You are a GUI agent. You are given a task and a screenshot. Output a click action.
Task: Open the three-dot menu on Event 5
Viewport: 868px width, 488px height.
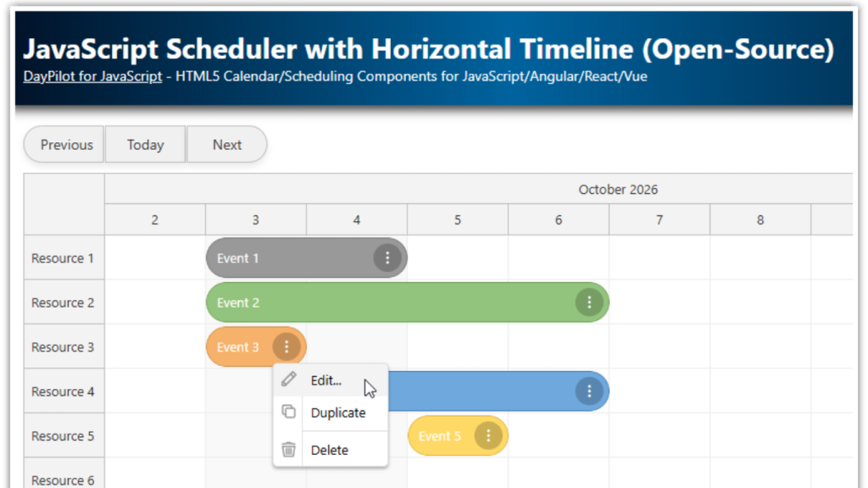click(x=488, y=435)
